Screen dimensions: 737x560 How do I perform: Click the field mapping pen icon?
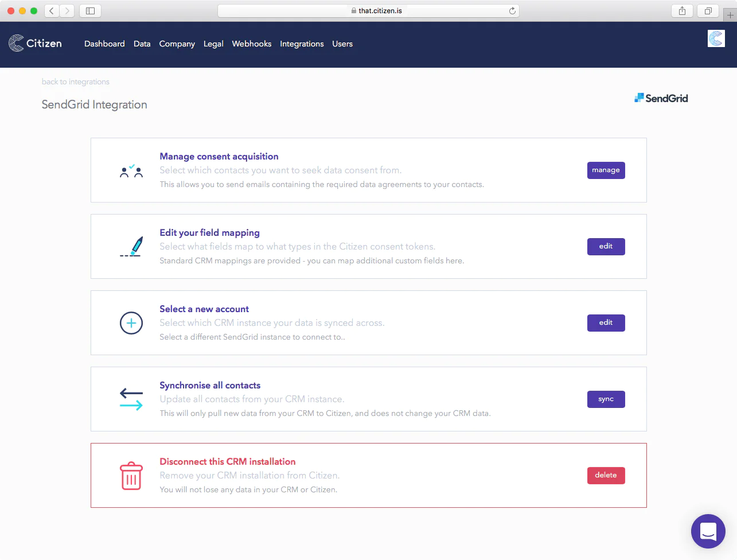(x=131, y=247)
